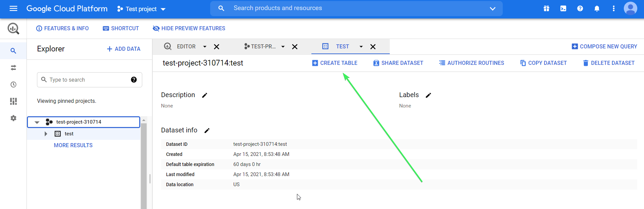Viewport: 644px width, 209px height.
Task: Open the Help question mark icon
Action: click(580, 9)
